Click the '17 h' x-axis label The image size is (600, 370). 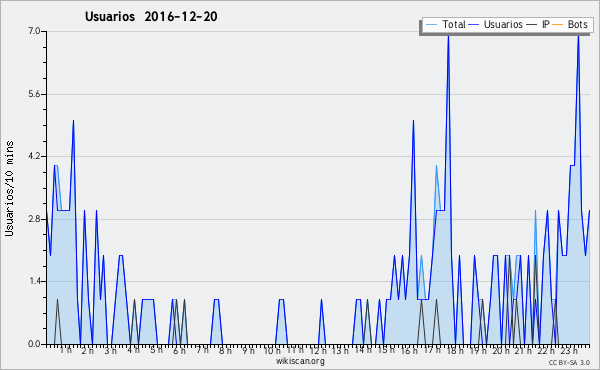pos(432,350)
